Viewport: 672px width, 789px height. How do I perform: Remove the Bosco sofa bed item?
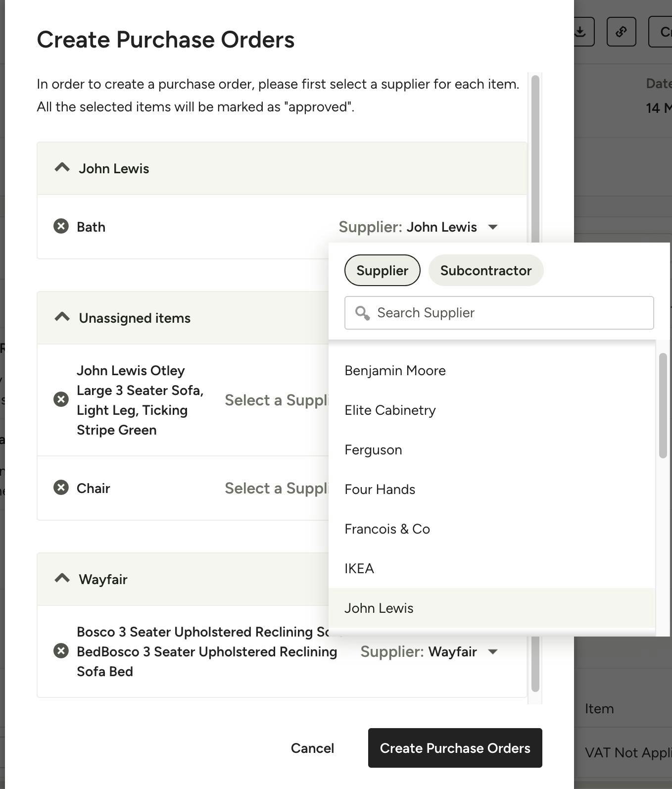point(61,651)
